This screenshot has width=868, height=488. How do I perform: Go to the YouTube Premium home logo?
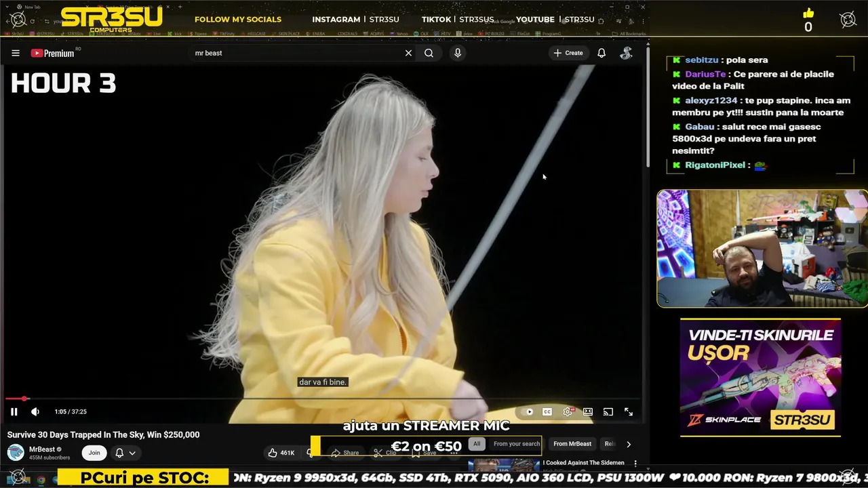point(52,53)
